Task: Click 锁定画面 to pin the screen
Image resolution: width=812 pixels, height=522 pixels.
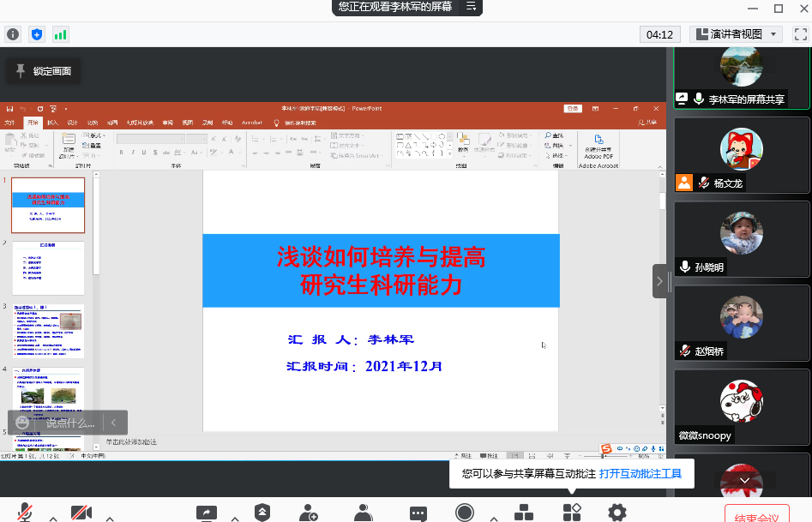Action: tap(44, 71)
